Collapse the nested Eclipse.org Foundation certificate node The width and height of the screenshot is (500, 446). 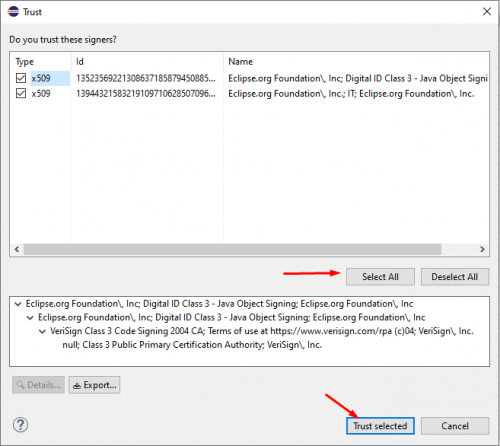coord(30,318)
